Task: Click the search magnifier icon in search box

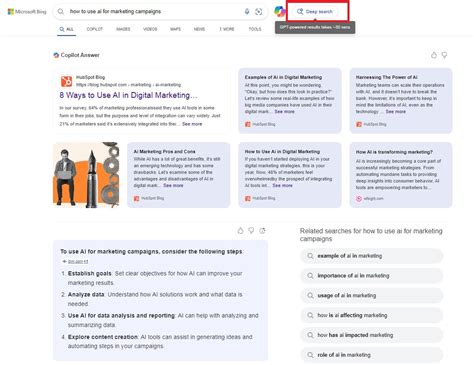Action: pos(61,12)
